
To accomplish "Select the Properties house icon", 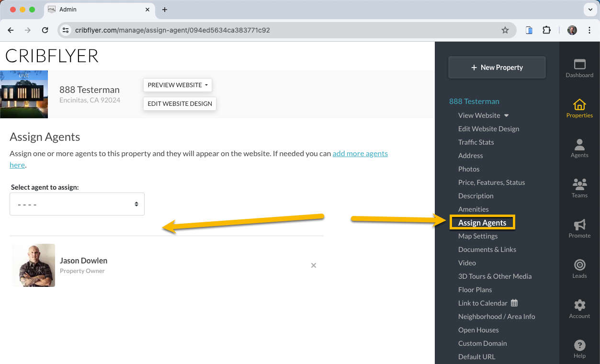I will (579, 104).
